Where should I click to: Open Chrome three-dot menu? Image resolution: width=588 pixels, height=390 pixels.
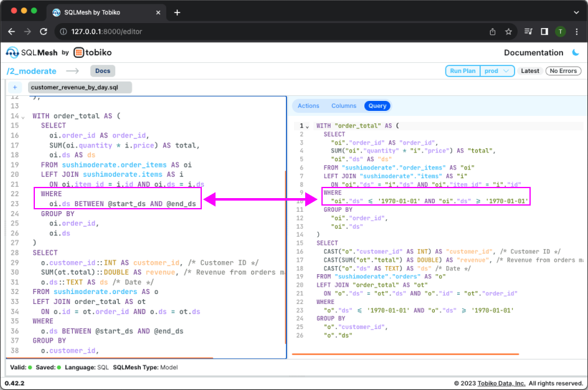coord(576,32)
